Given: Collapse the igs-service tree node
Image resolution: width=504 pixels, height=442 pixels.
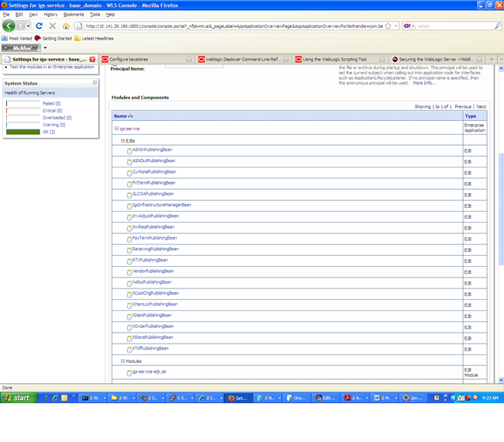Looking at the screenshot, I should 116,128.
